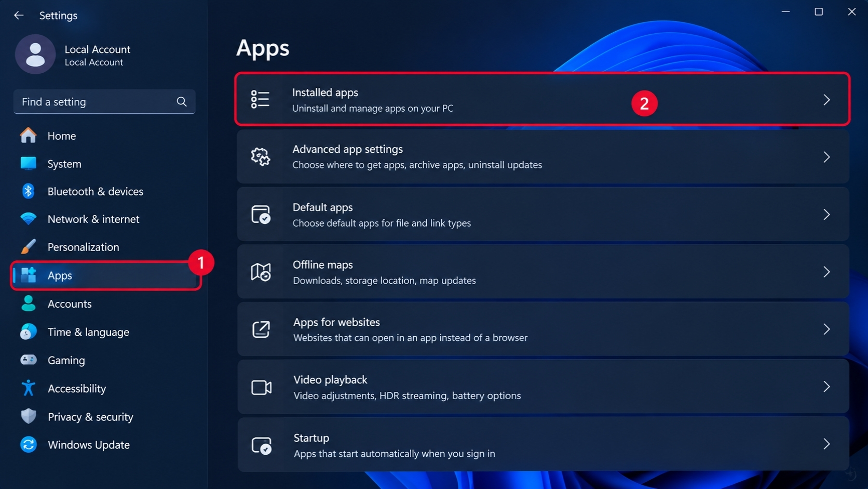This screenshot has width=868, height=489.
Task: Open Default apps title text
Action: [x=322, y=207]
